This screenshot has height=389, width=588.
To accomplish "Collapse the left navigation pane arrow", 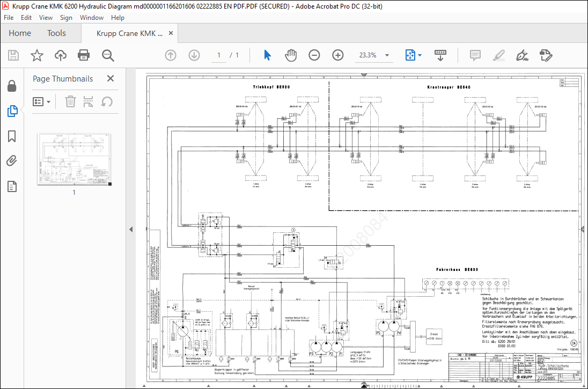I will [x=131, y=229].
